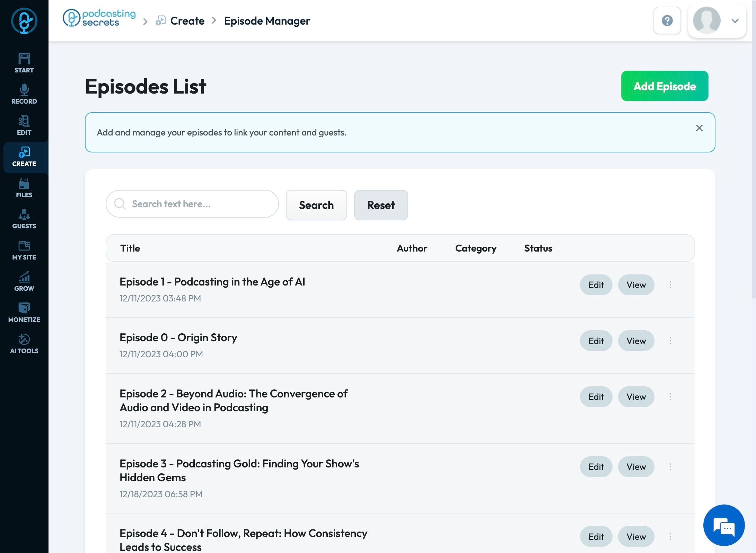Screen dimensions: 756x553
Task: Open more options for Episode 1
Action: [670, 285]
